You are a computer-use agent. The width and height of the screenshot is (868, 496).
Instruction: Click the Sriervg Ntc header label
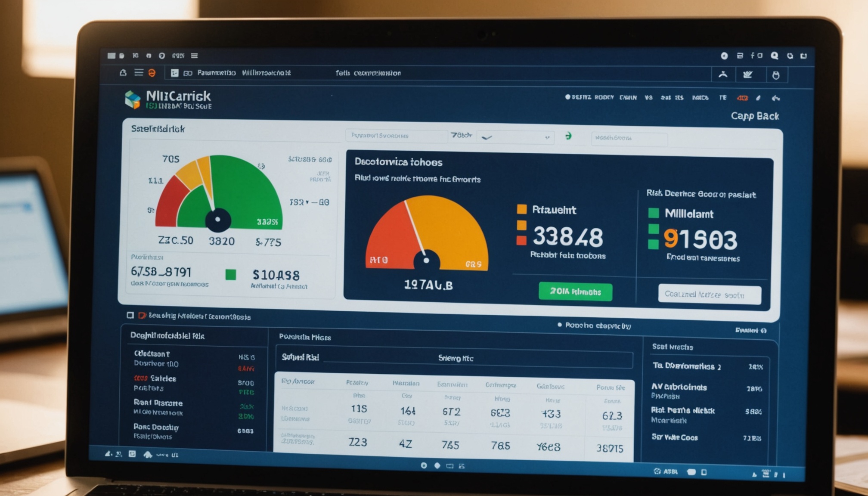pos(456,358)
